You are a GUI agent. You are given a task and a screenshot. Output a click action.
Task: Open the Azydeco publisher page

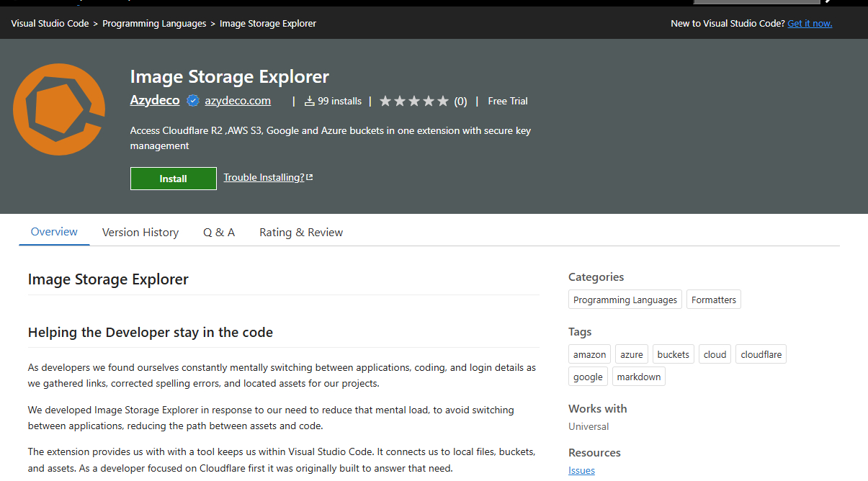155,101
